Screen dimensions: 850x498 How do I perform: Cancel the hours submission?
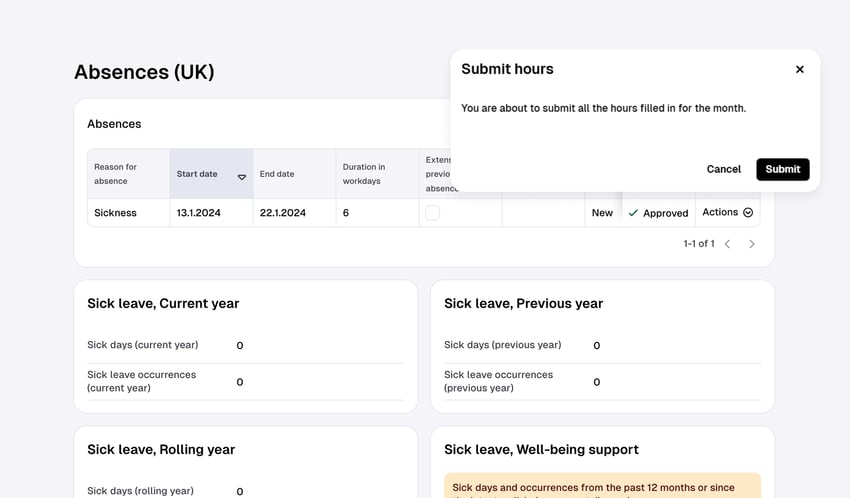coord(723,169)
